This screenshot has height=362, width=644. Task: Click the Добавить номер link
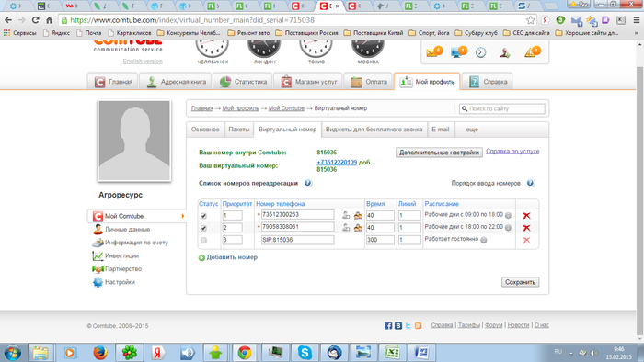[x=228, y=257]
